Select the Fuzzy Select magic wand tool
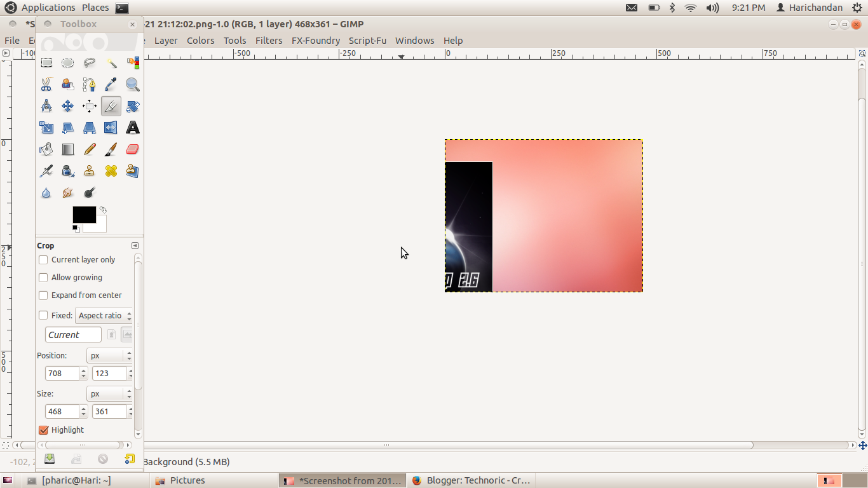The width and height of the screenshot is (868, 488). pyautogui.click(x=111, y=63)
